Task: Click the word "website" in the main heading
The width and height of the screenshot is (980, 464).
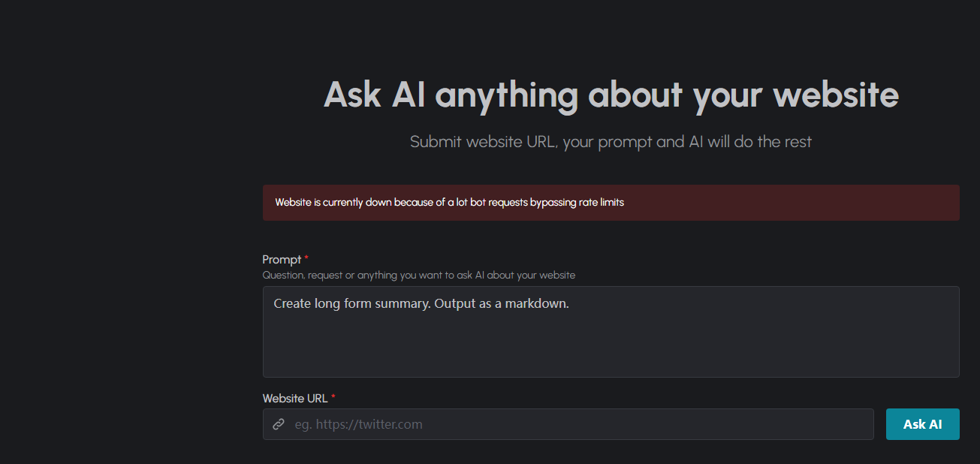Action: coord(835,95)
